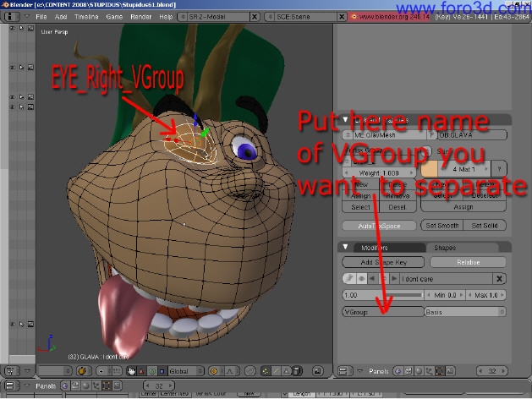Open SR:2-Model screen selector dropdown
The width and height of the screenshot is (532, 399).
(x=182, y=17)
